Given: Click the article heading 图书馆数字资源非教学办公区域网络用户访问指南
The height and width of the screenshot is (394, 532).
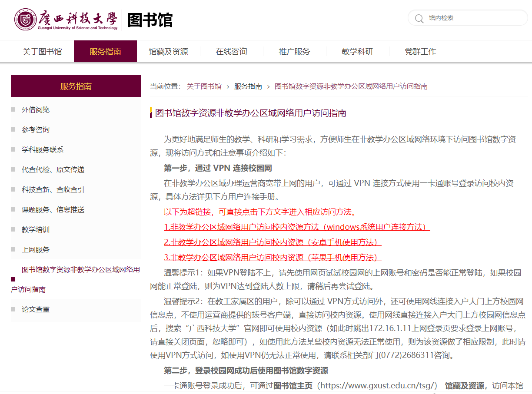Looking at the screenshot, I should [x=251, y=113].
